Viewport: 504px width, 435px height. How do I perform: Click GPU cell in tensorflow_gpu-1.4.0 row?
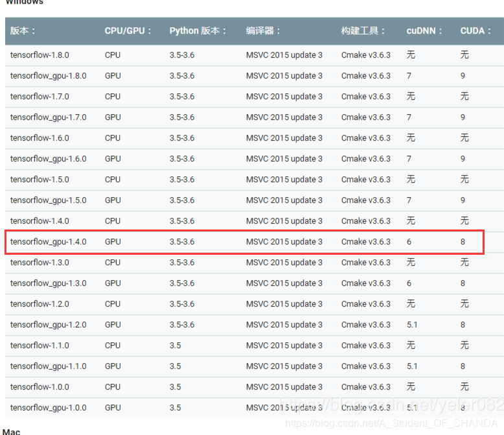click(x=113, y=242)
